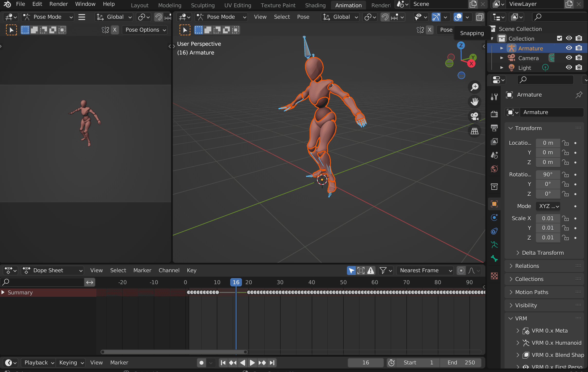
Task: Expand the Armature in outliner
Action: (502, 48)
